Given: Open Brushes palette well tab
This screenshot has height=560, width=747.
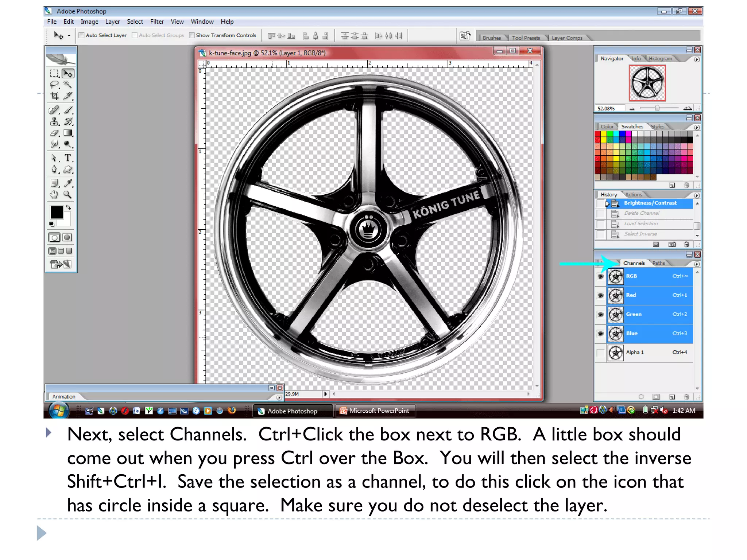Looking at the screenshot, I should 491,38.
